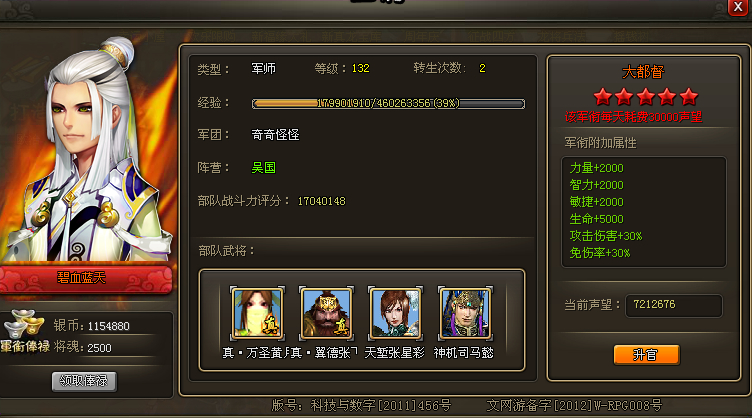Click the 真·万圣黄月英 general portrait
752x418 pixels.
(x=258, y=313)
